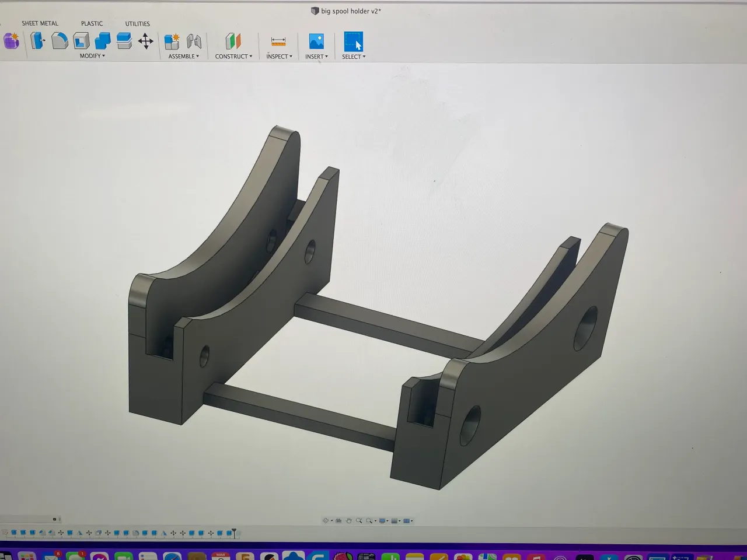Open the ASSEMBLE dropdown menu

point(183,57)
